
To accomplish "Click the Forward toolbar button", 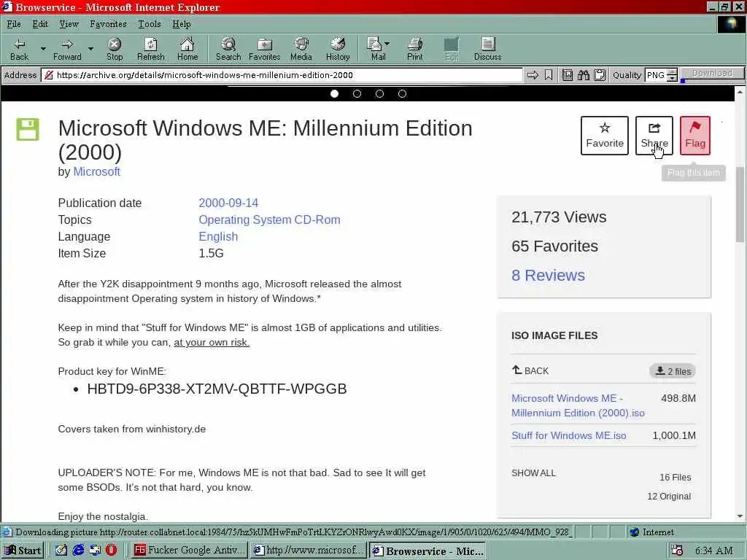I will coord(67,49).
